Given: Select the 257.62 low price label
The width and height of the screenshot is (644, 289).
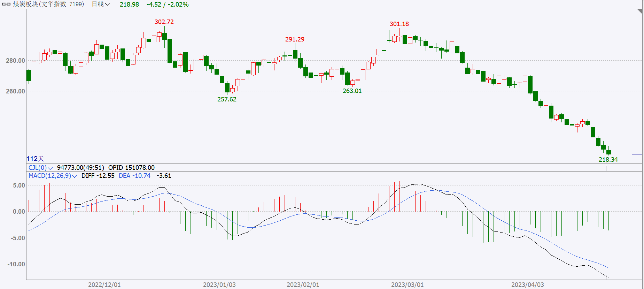Looking at the screenshot, I should pyautogui.click(x=227, y=99).
